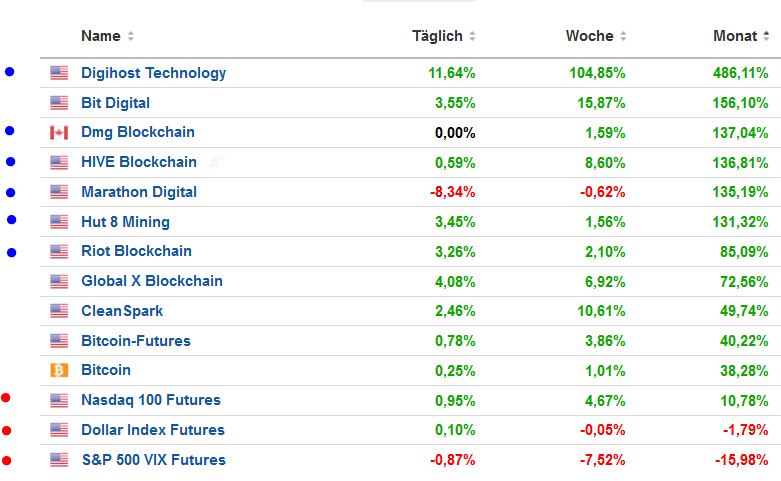This screenshot has height=481, width=781.
Task: Open the Riot Blockchain link
Action: click(136, 251)
